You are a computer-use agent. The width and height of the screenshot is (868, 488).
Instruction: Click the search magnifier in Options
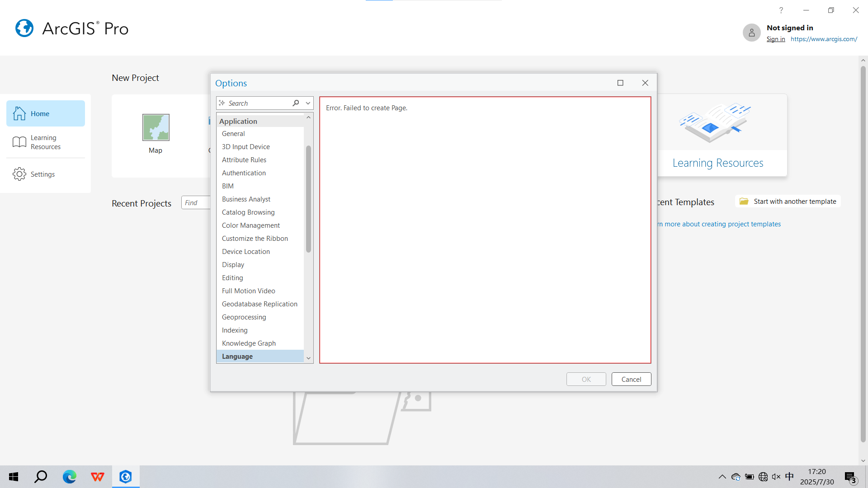click(296, 103)
